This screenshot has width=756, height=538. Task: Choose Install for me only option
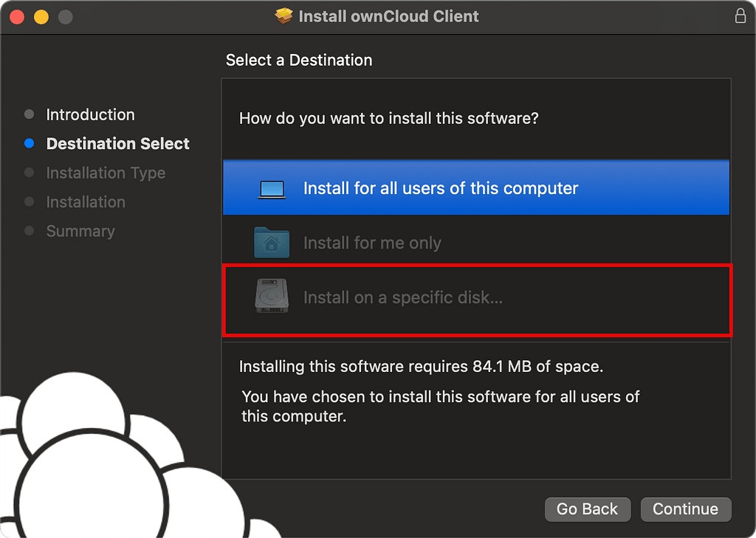[x=372, y=242]
